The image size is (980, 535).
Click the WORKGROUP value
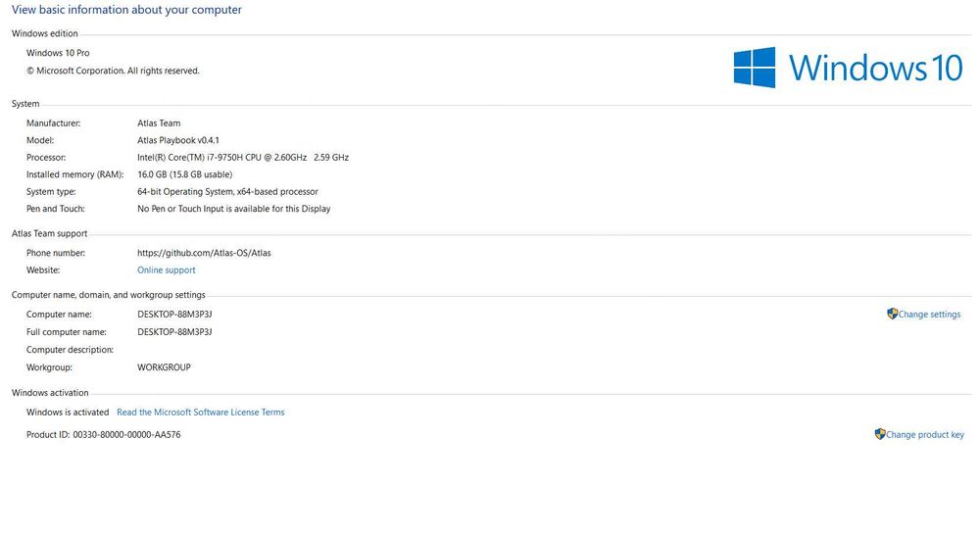coord(164,367)
